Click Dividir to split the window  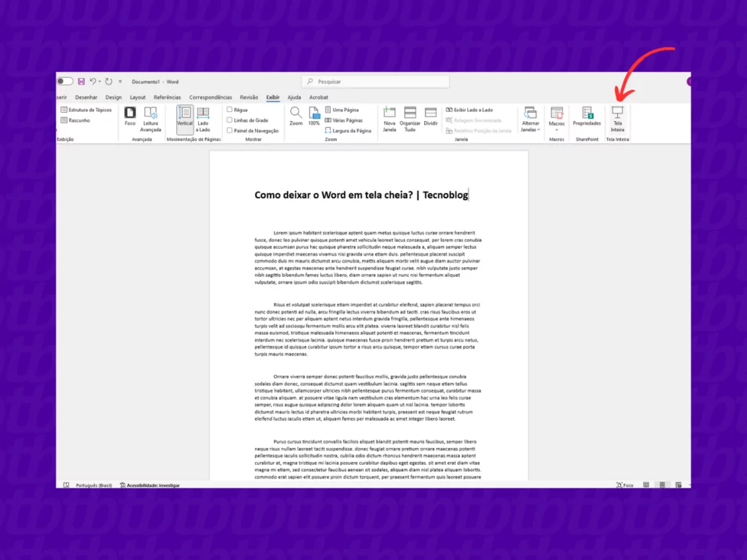pyautogui.click(x=431, y=117)
